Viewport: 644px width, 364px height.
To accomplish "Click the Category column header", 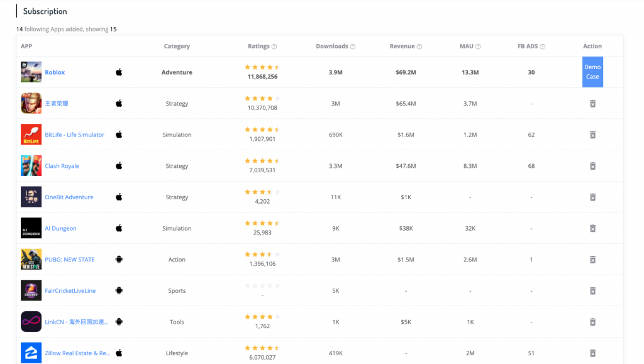I will coord(177,47).
